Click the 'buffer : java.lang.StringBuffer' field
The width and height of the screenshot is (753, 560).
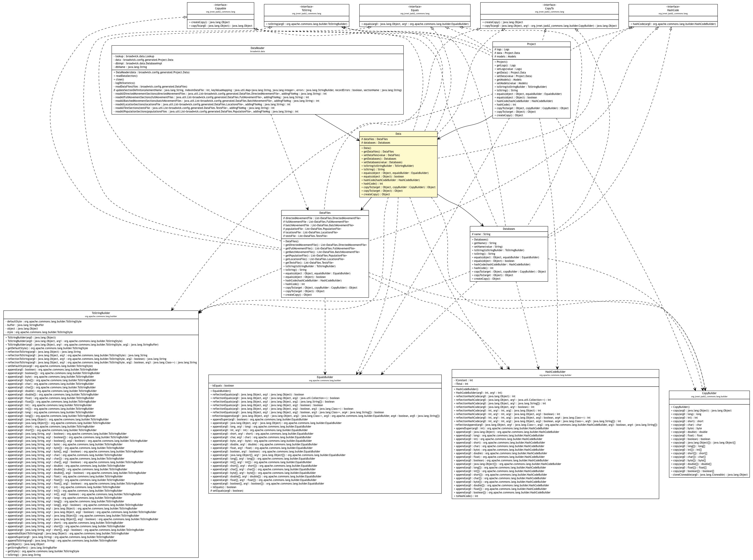25,325
